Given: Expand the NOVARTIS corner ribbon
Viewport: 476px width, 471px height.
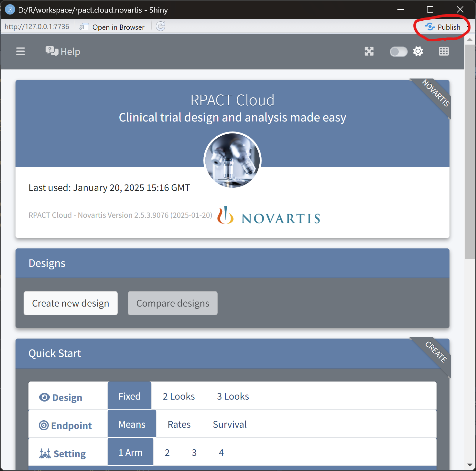Looking at the screenshot, I should tap(436, 95).
